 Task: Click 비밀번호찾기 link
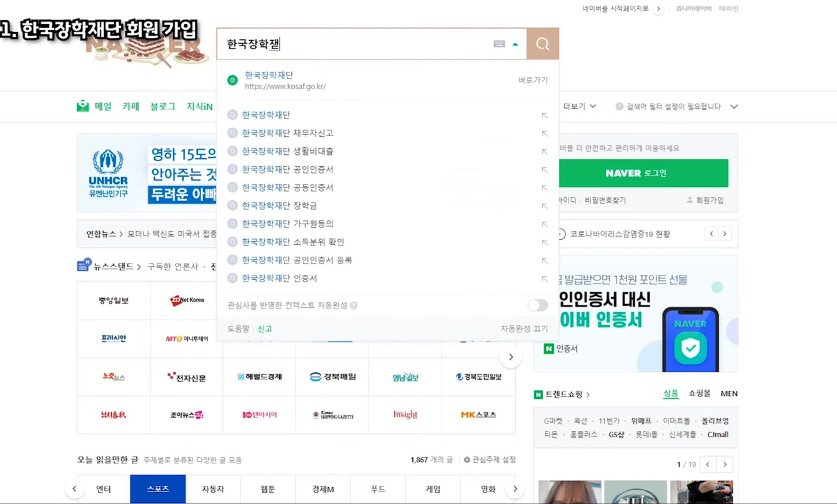pos(605,200)
